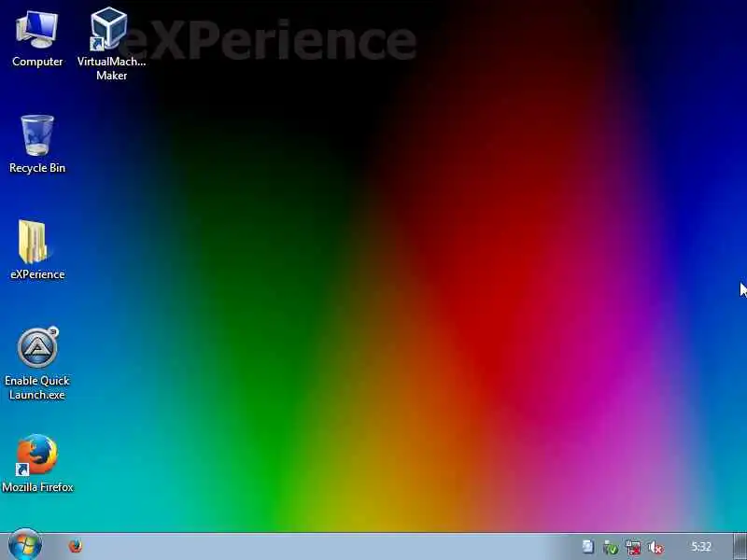Click the Show desktop strip

coord(740,547)
